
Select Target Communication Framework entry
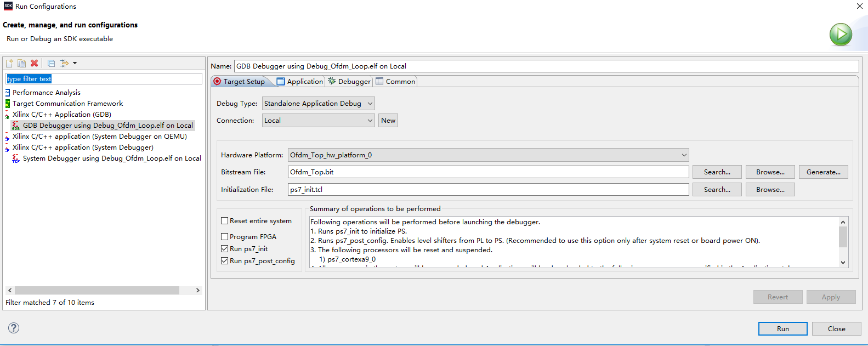tap(67, 104)
